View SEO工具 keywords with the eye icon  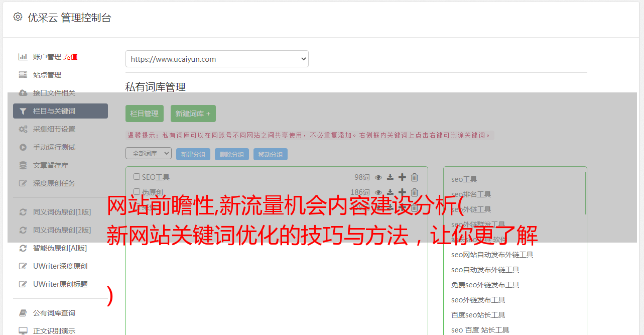(x=378, y=177)
